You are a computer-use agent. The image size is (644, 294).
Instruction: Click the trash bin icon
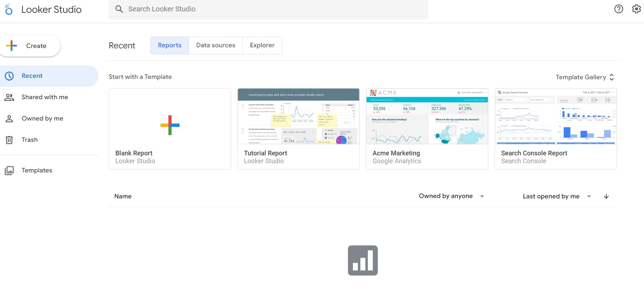click(9, 140)
